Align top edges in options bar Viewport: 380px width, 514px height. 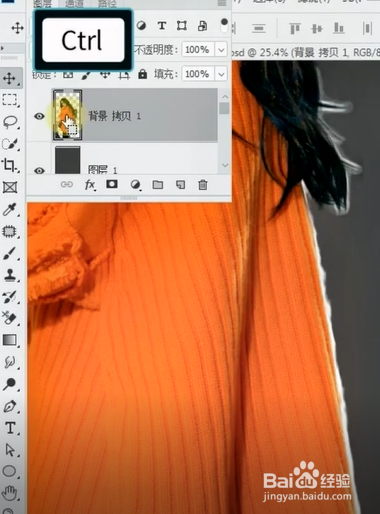[295, 28]
